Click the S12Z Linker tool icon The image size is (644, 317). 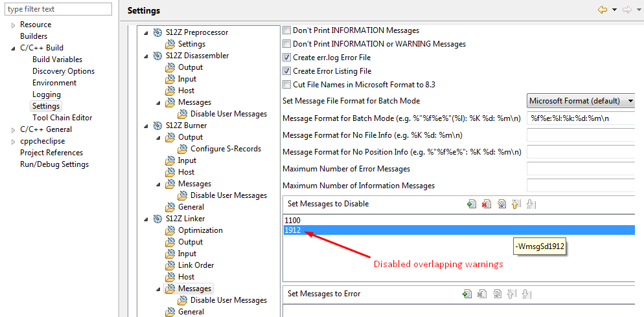(x=157, y=219)
